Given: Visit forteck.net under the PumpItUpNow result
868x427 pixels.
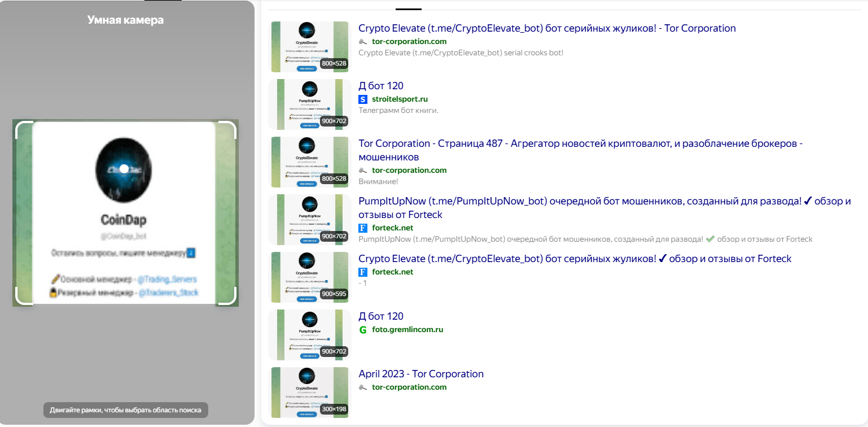Looking at the screenshot, I should pos(393,228).
